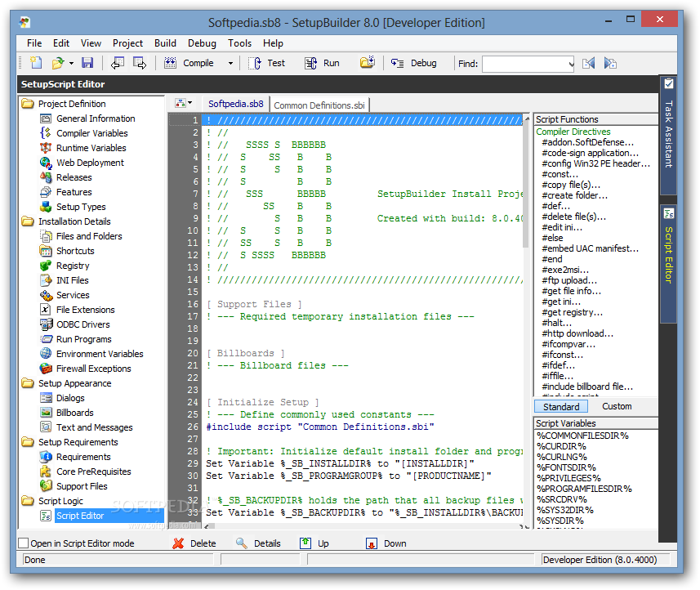The width and height of the screenshot is (700, 590).
Task: Open the Edit menu
Action: pos(61,43)
